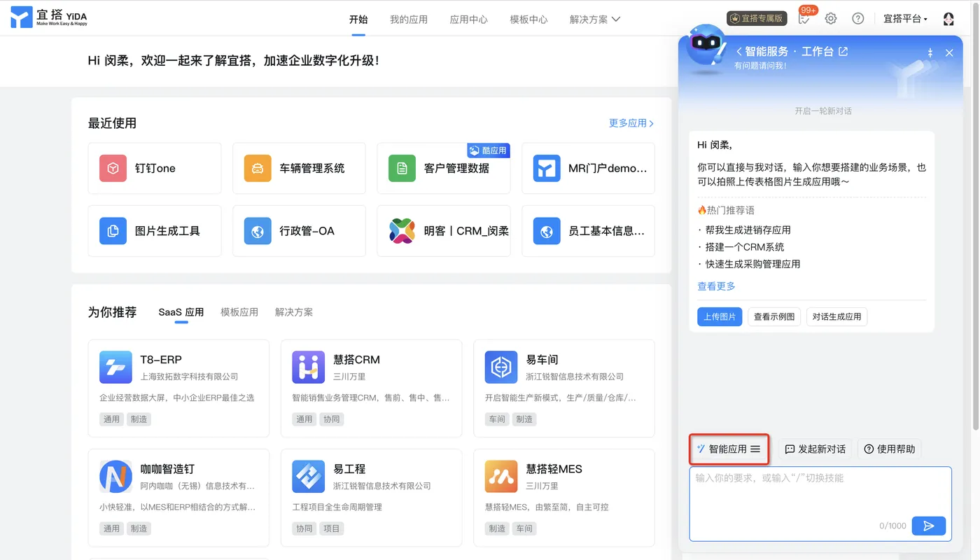This screenshot has height=560, width=980.
Task: Send the message with paper plane button
Action: 929,526
